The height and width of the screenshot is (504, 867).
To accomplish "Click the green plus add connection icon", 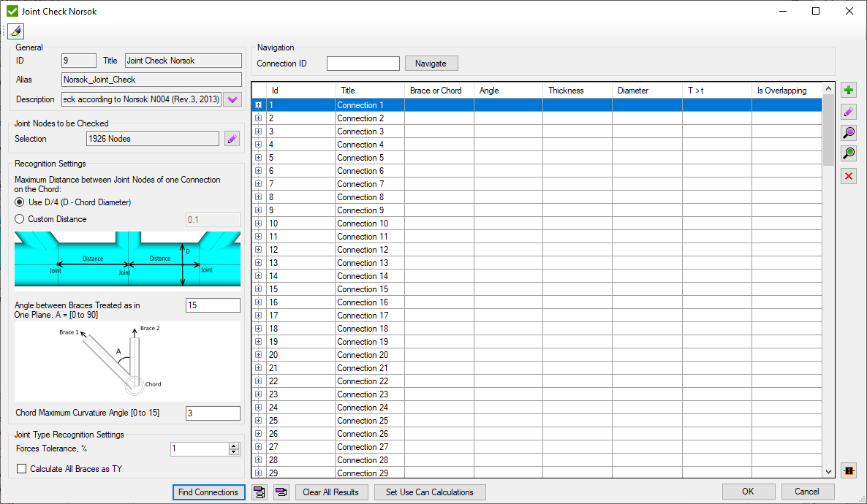I will (848, 91).
